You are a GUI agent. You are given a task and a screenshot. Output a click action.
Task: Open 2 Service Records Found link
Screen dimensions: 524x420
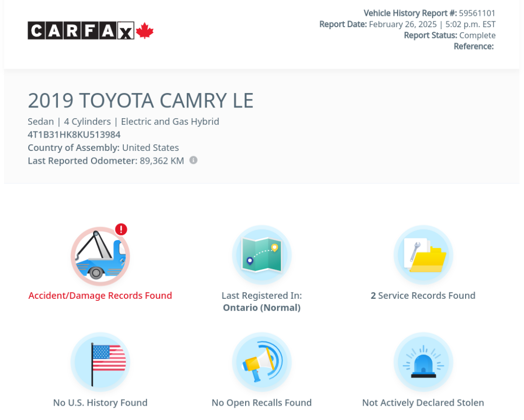pyautogui.click(x=423, y=296)
